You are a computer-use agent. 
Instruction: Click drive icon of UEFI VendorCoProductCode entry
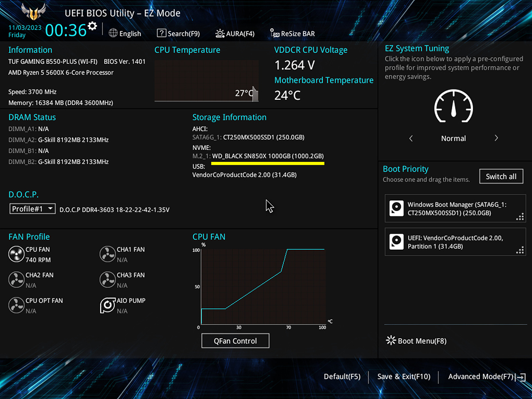coord(396,242)
